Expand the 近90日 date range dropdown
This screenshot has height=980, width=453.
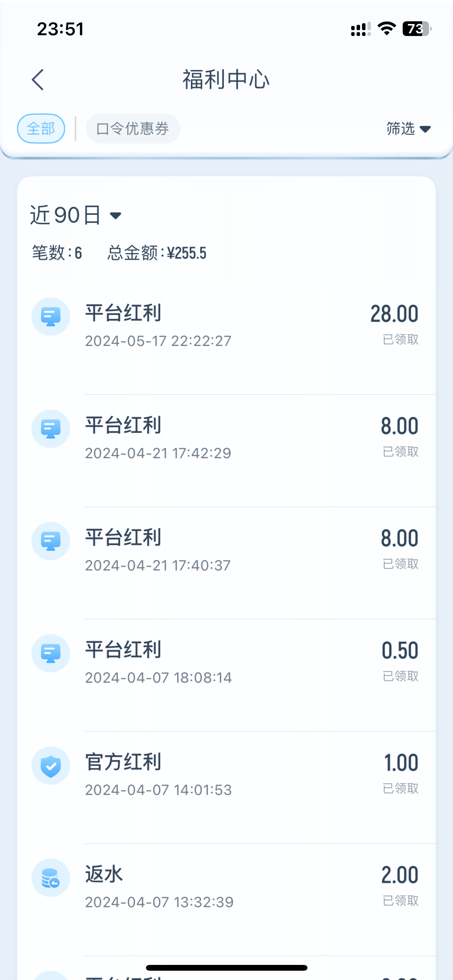66,215
